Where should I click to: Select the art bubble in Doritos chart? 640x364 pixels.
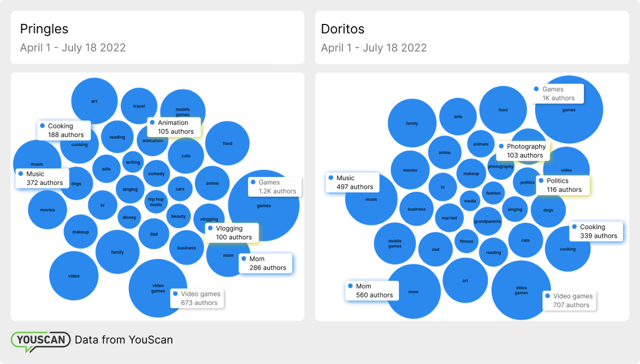coord(465,280)
